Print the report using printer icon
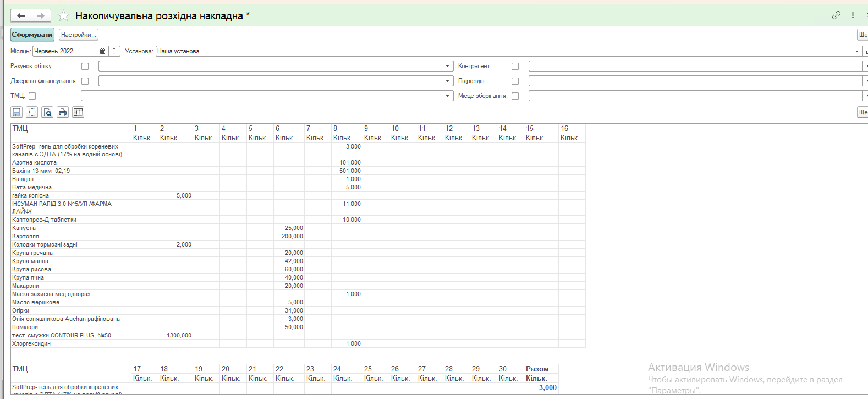The height and width of the screenshot is (399, 868). coord(63,112)
